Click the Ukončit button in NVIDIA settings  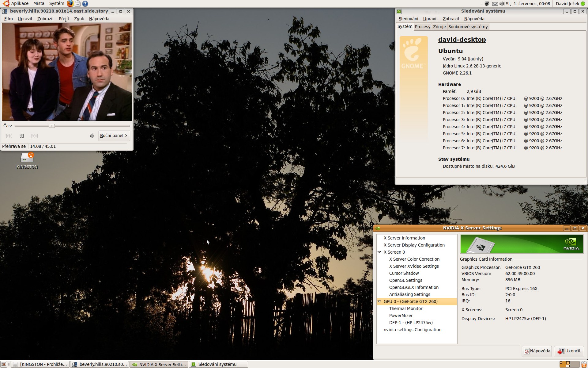(x=569, y=351)
